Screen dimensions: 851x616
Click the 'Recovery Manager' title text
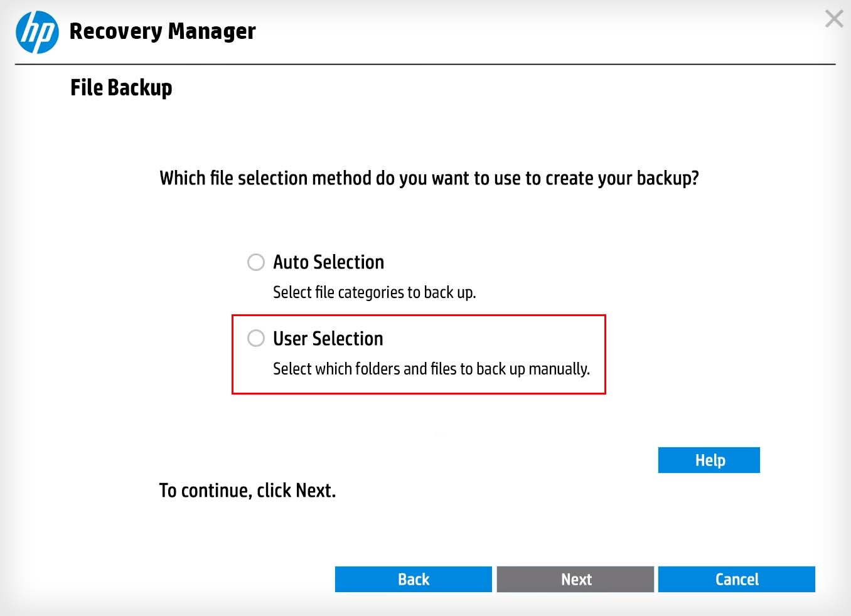coord(163,31)
